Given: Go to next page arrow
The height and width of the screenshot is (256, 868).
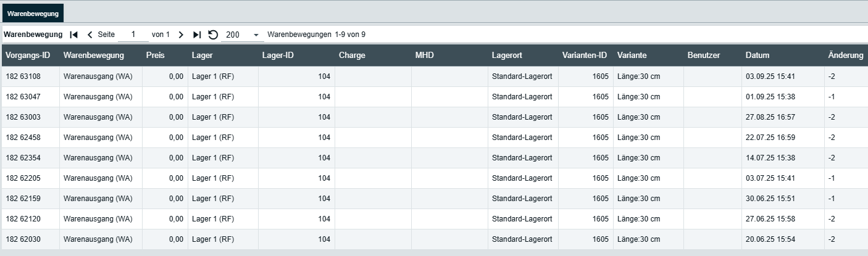Looking at the screenshot, I should coord(181,35).
